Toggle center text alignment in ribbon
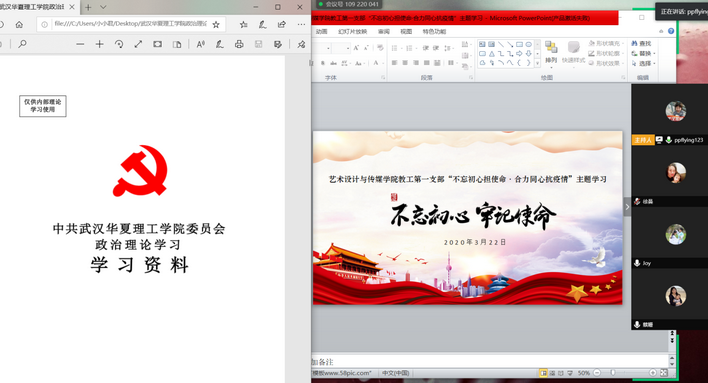The image size is (708, 383). [x=405, y=63]
